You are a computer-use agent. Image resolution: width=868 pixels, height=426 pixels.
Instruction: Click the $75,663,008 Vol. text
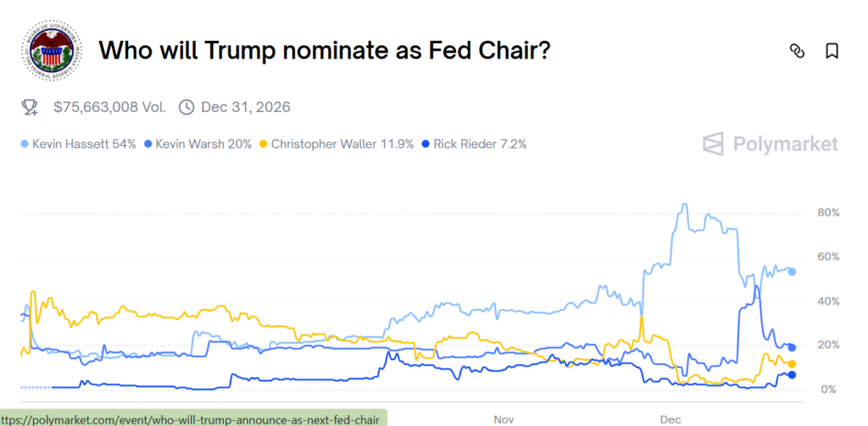click(110, 107)
